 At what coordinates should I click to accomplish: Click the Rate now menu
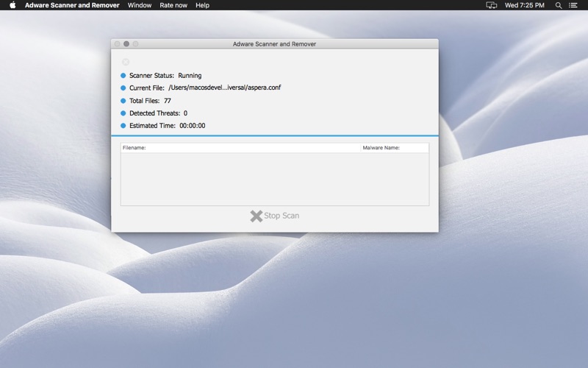[173, 5]
